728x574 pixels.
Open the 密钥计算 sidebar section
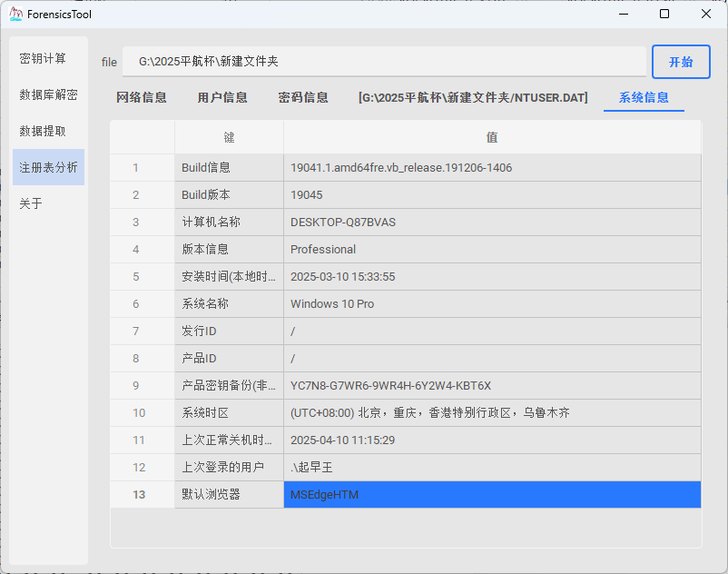tap(43, 58)
